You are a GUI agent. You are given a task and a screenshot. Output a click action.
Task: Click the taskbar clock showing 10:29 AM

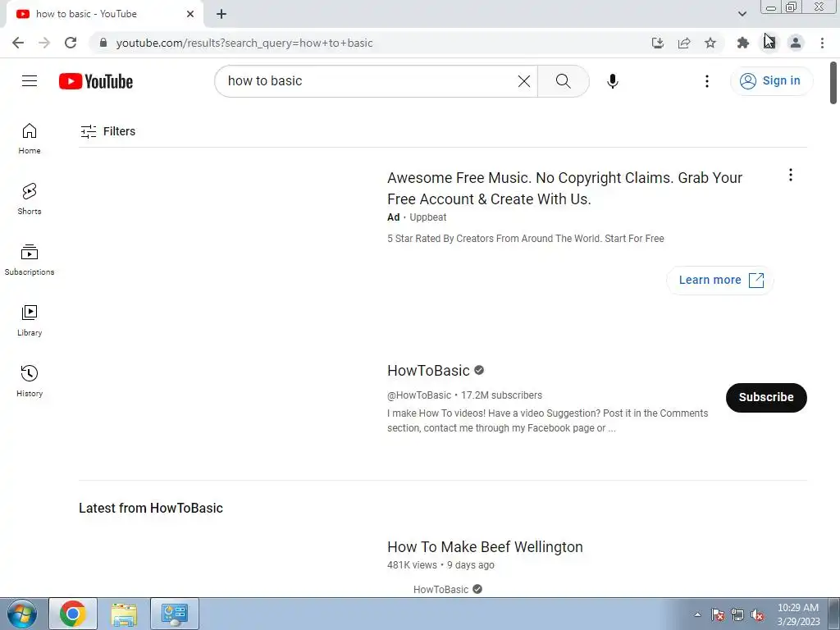point(798,614)
